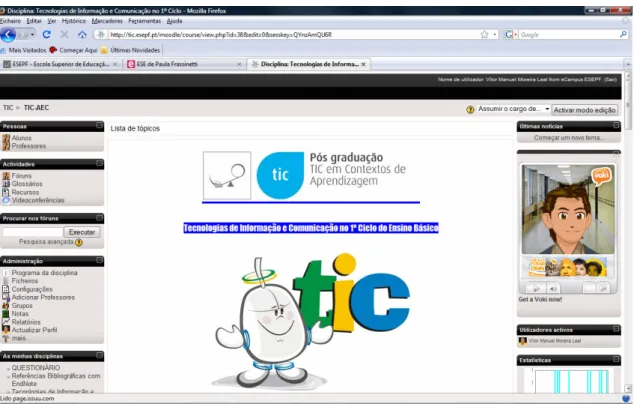
Task: Click the Configurações admin icon
Action: [6, 289]
